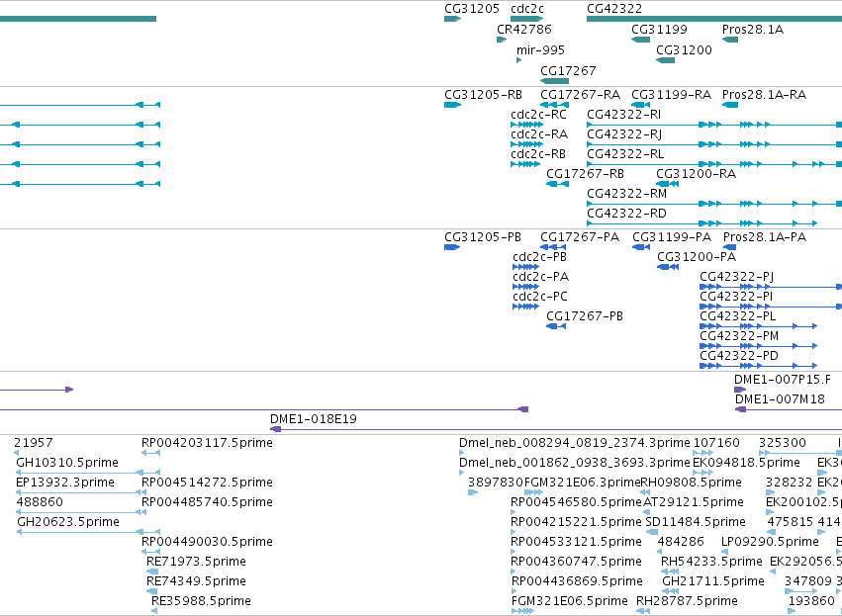Select the DME1-007M18 clone

click(789, 409)
